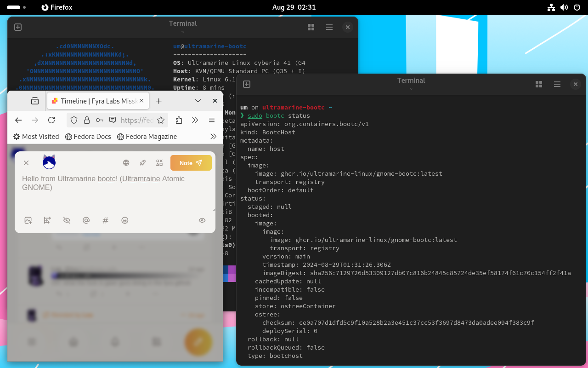
Task: Toggle content warning crossed-eye icon
Action: [67, 220]
